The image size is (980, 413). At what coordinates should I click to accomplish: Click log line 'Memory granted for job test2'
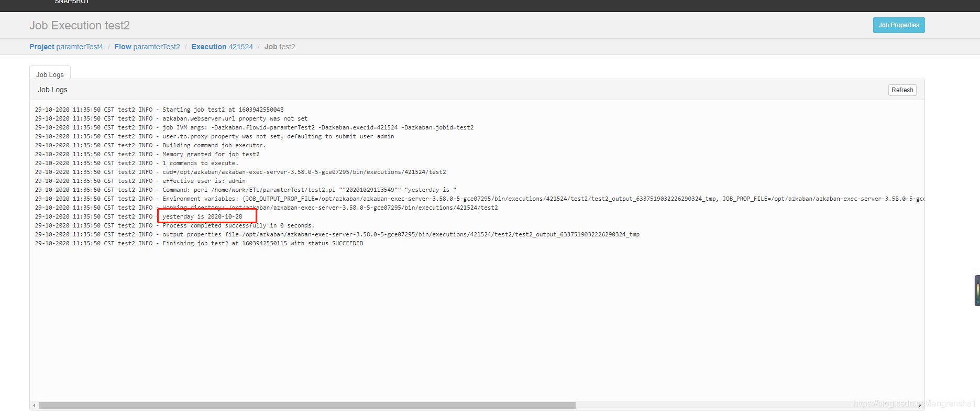147,155
